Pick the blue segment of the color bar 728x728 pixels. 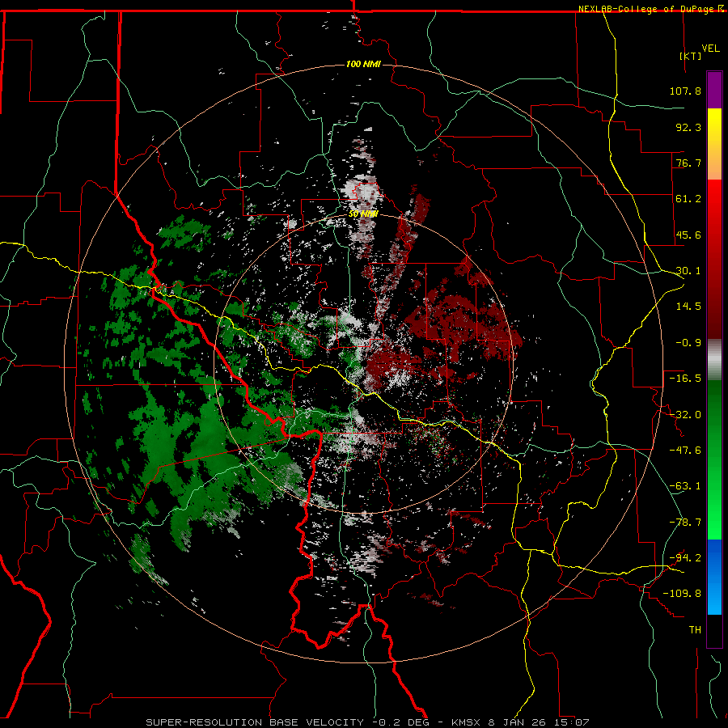pos(714,577)
